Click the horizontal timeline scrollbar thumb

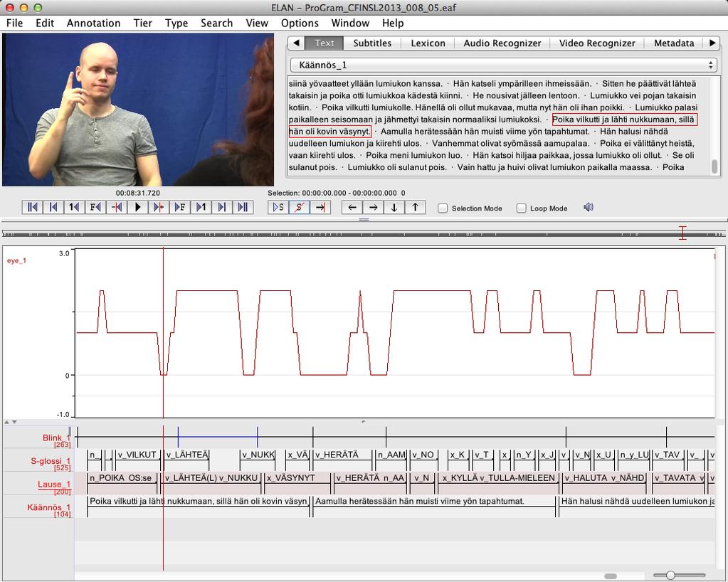[611, 576]
